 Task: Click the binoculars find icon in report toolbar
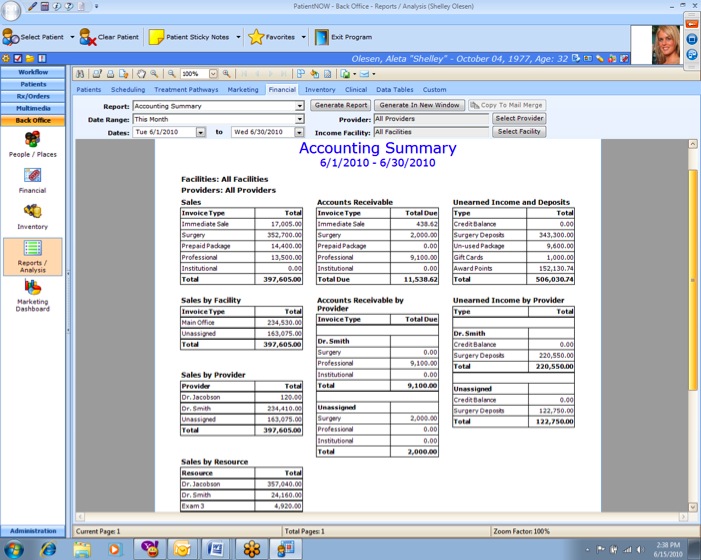click(80, 74)
